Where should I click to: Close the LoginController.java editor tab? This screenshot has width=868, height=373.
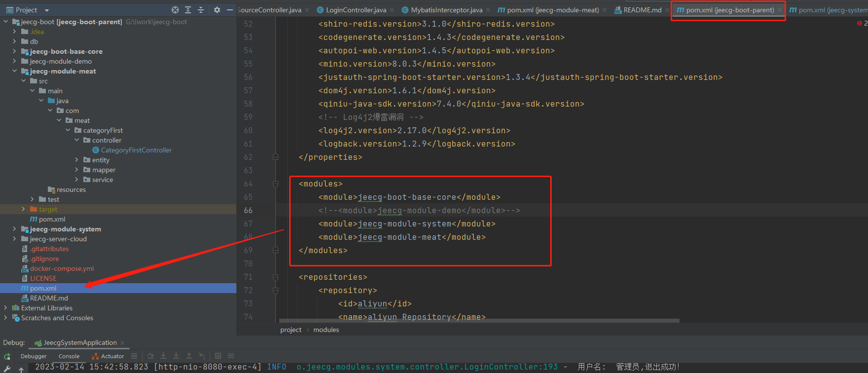click(x=392, y=10)
